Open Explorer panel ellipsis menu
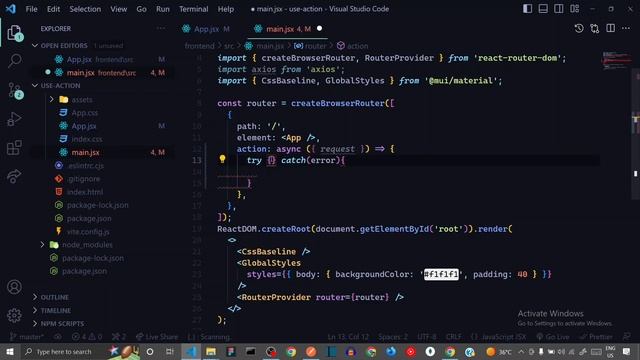The height and width of the screenshot is (360, 640). click(161, 28)
